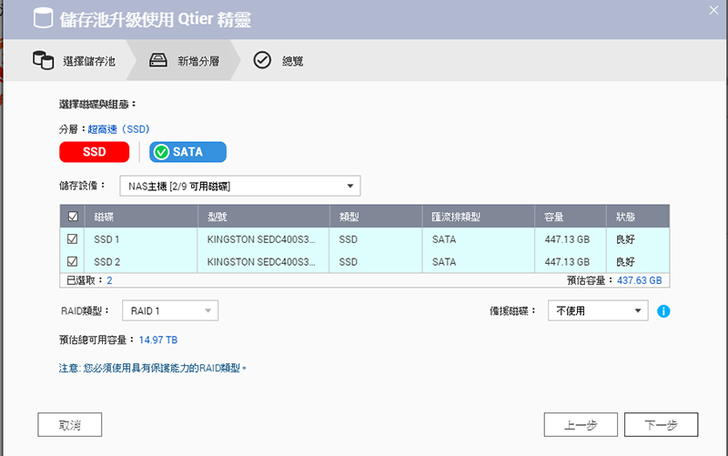728x456 pixels.
Task: Go to the 選擇儲存池 wizard step
Action: coord(89,61)
